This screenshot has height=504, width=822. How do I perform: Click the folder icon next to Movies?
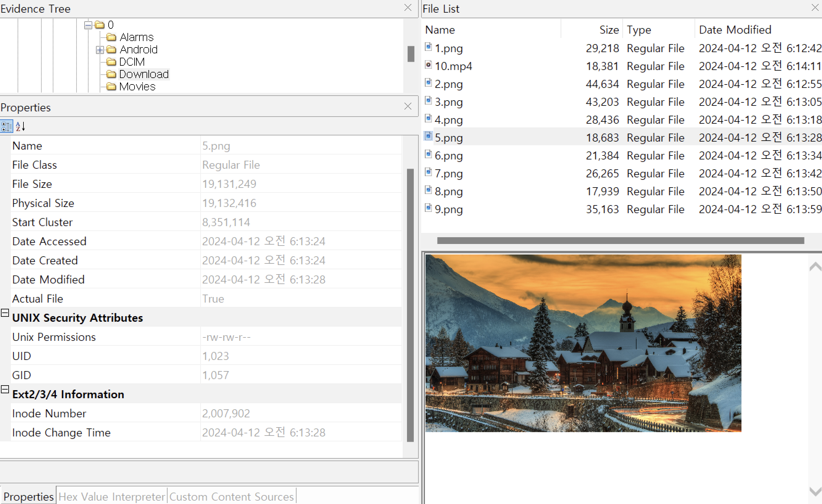click(x=111, y=87)
